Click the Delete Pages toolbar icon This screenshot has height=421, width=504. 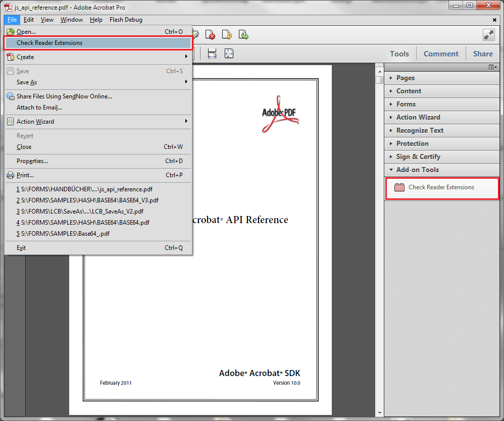click(x=210, y=35)
